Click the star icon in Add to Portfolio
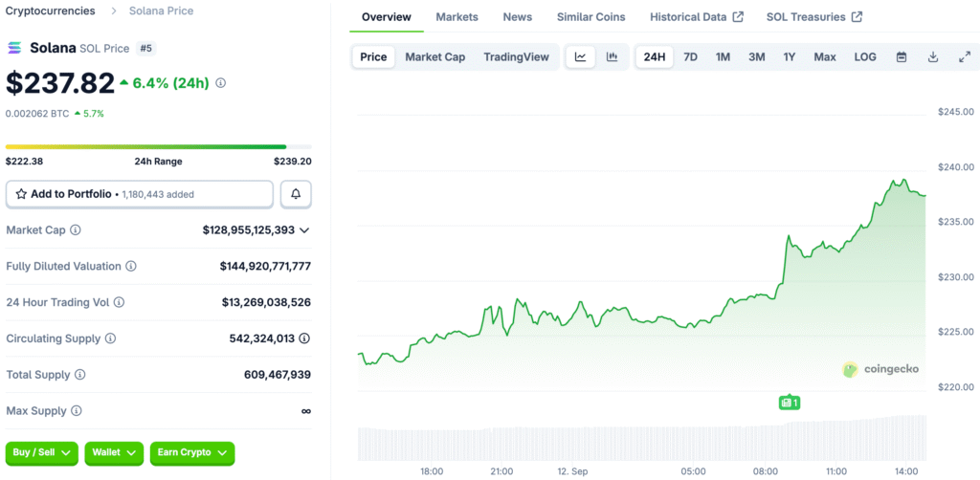 coord(21,194)
